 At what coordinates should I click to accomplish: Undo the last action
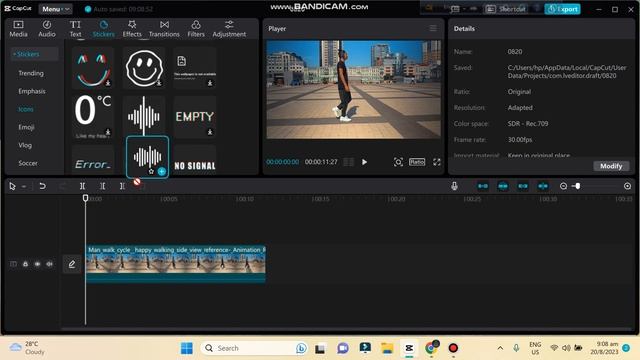(42, 186)
